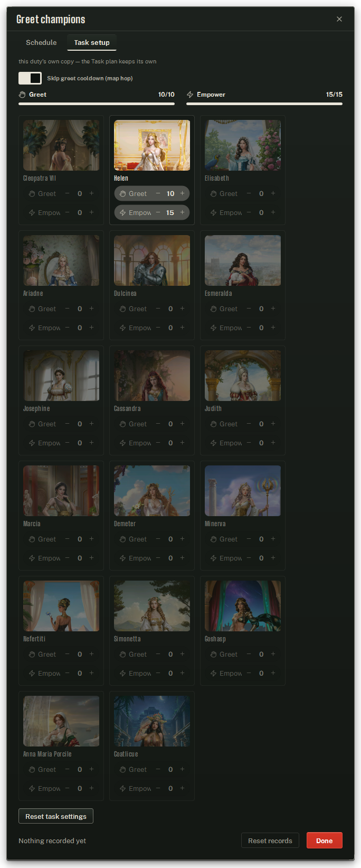Decrease Helen's Empower count
361x868 pixels.
(158, 212)
